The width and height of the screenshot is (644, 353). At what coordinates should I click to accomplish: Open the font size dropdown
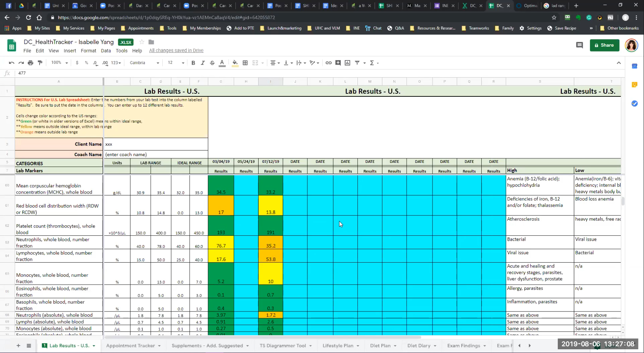click(176, 63)
